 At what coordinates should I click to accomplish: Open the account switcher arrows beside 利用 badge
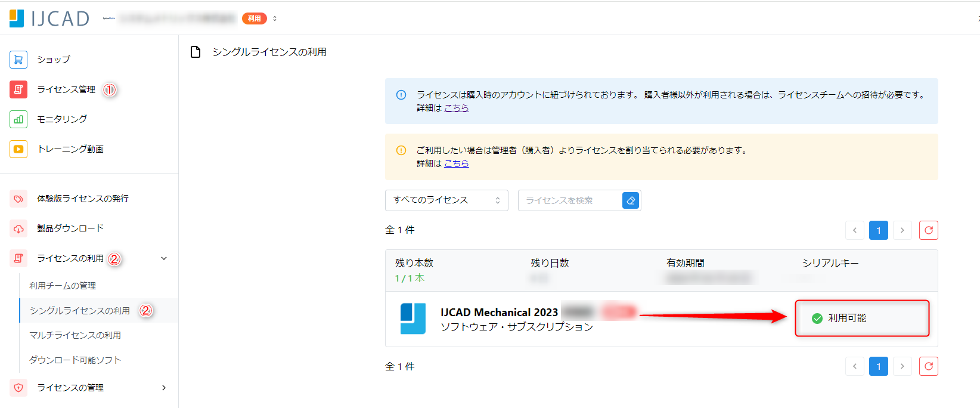275,18
